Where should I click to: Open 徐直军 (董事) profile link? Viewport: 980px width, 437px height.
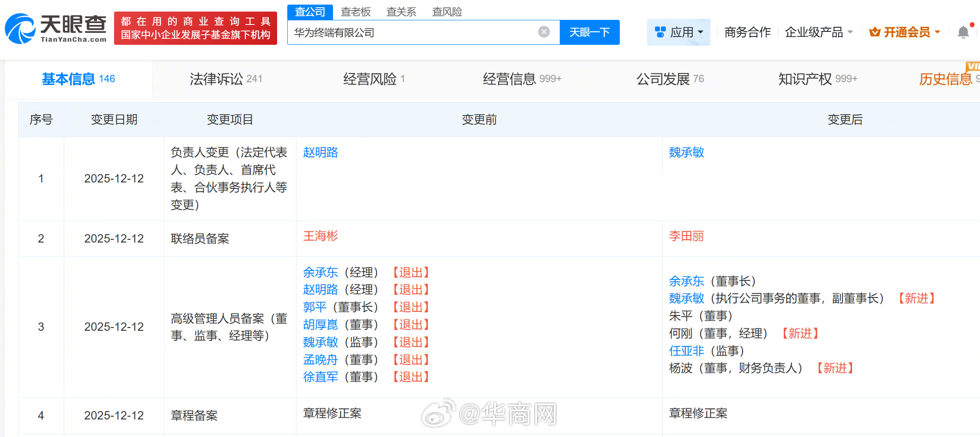pos(321,377)
